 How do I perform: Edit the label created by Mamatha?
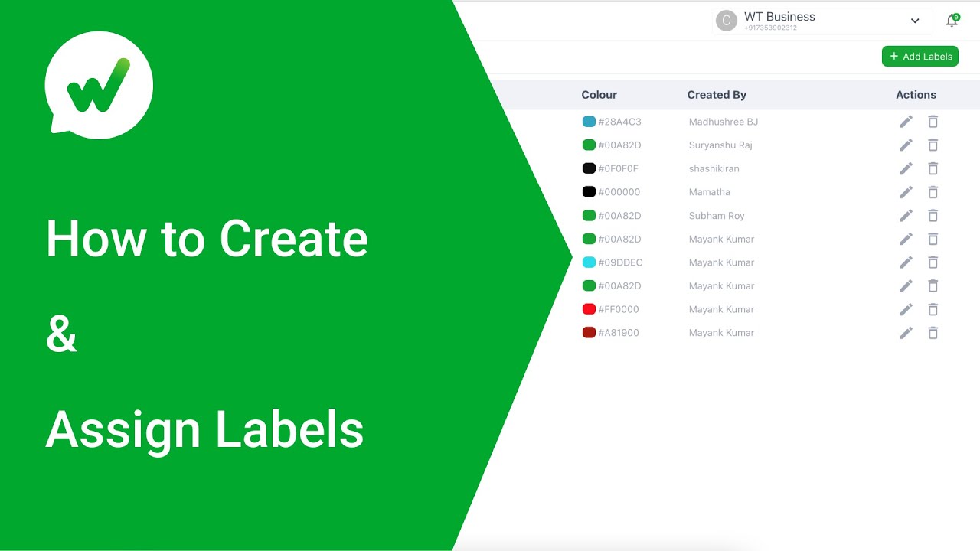point(906,192)
